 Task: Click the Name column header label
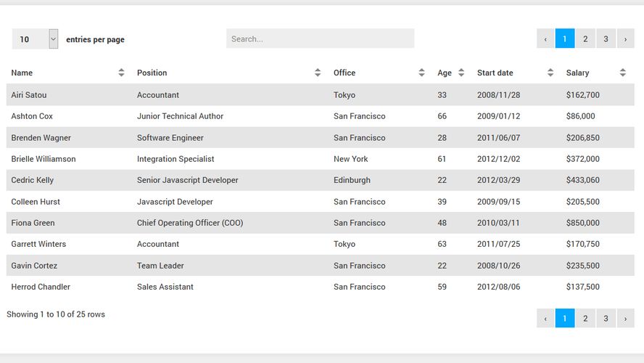(x=22, y=73)
